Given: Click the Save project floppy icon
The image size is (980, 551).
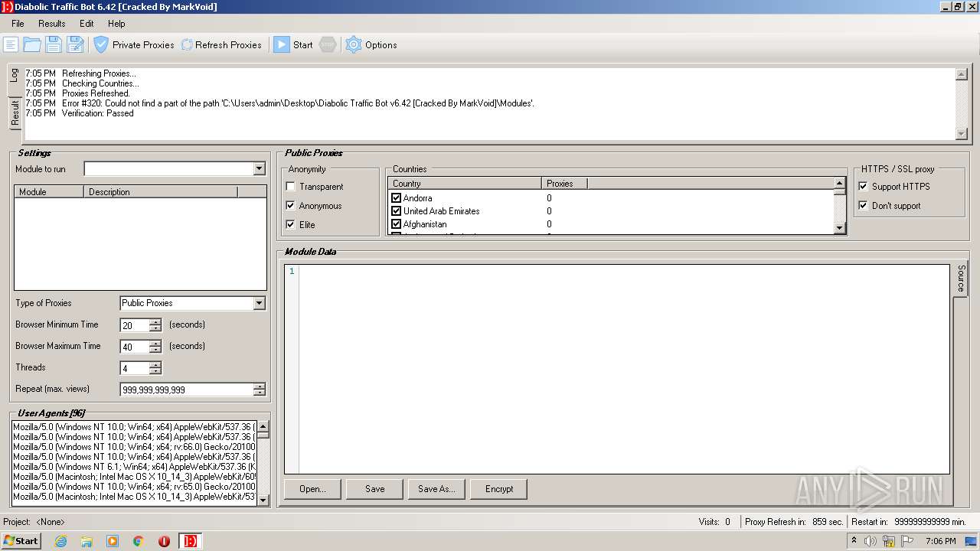Looking at the screenshot, I should pos(54,44).
